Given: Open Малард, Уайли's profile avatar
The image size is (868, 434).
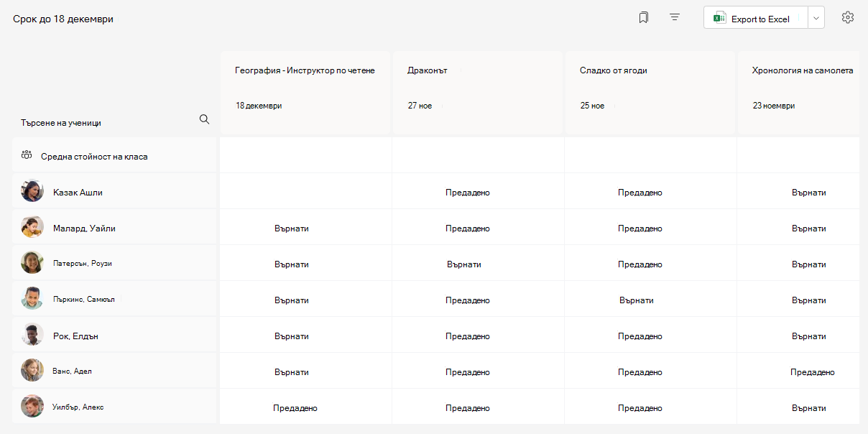Looking at the screenshot, I should [x=32, y=227].
